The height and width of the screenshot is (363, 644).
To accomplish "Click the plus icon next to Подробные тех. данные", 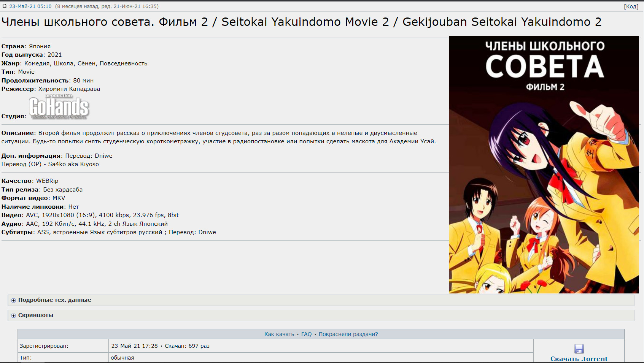I will pos(13,300).
